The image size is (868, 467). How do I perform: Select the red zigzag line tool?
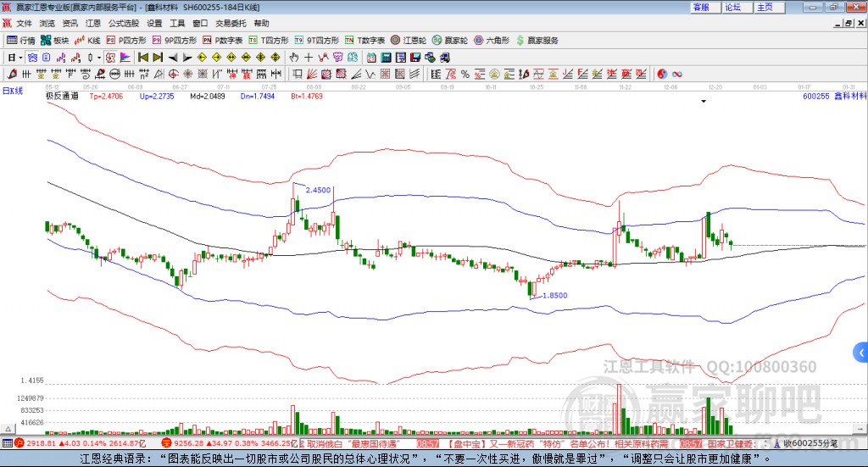(x=323, y=58)
